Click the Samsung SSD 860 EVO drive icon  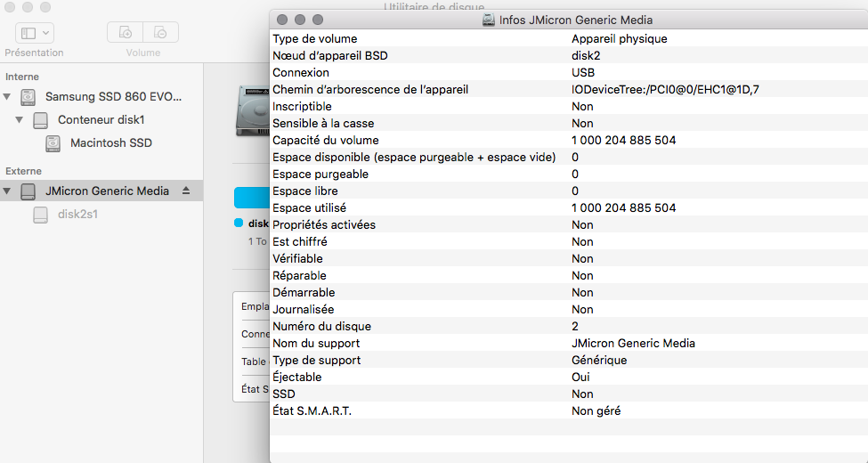click(29, 96)
